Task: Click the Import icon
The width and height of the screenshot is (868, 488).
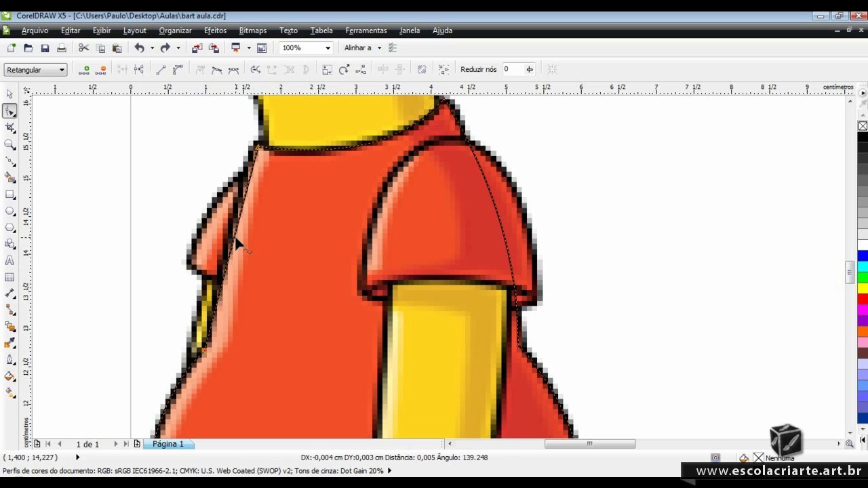Action: pyautogui.click(x=197, y=48)
